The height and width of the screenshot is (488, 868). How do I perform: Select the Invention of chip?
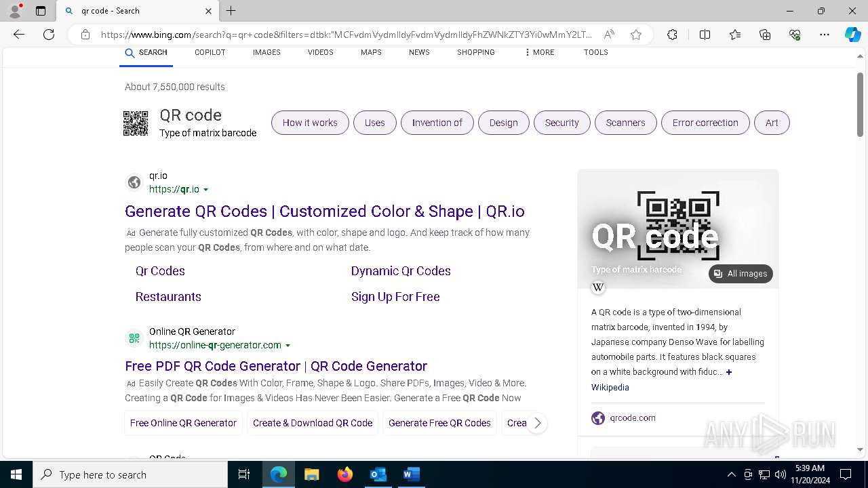pyautogui.click(x=437, y=123)
